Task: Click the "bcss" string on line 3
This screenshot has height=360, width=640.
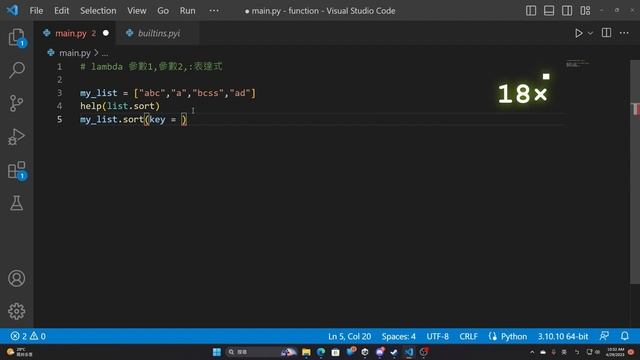Action: [x=208, y=93]
